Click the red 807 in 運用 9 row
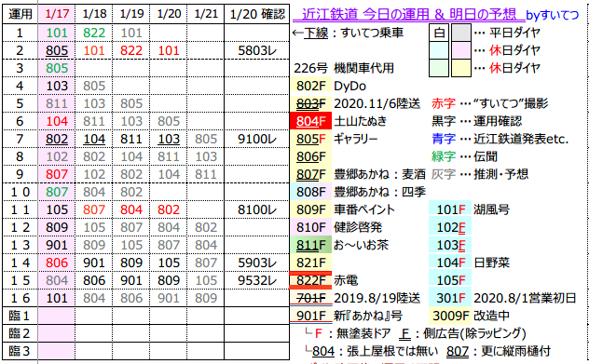 [57, 174]
